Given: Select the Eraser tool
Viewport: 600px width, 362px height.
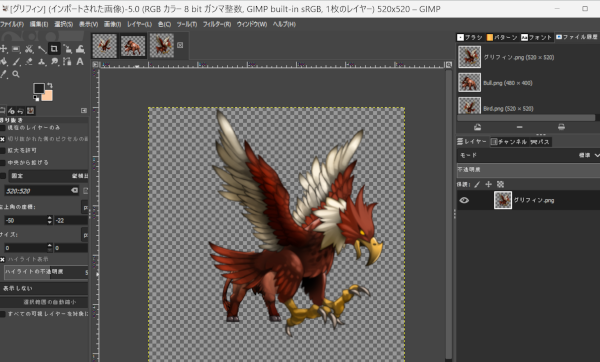Looking at the screenshot, I should [x=29, y=62].
